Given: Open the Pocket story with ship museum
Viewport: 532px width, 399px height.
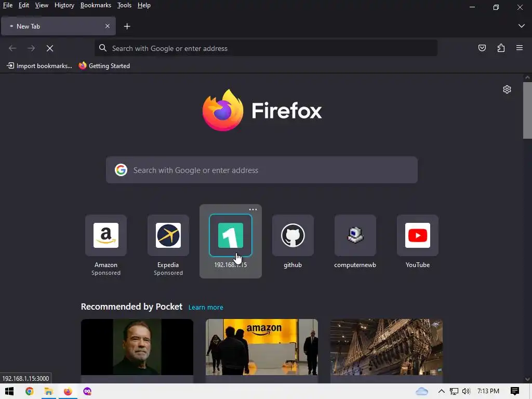Looking at the screenshot, I should click(x=387, y=347).
